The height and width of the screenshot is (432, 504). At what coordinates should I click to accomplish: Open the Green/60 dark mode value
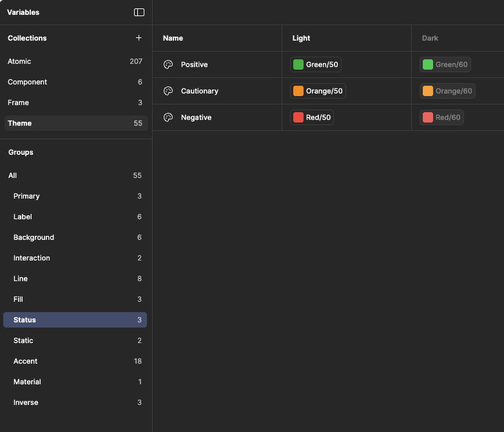445,64
